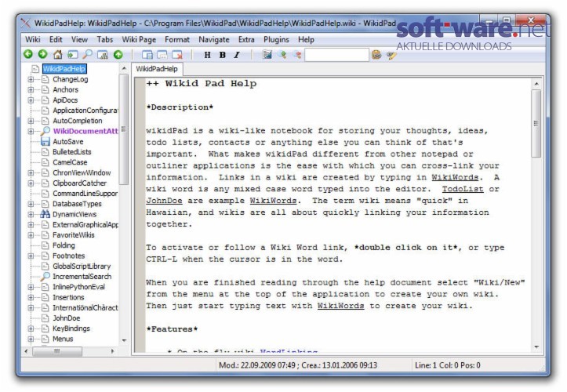Toggle bold with the B icon
Image resolution: width=567 pixels, height=392 pixels.
point(223,55)
